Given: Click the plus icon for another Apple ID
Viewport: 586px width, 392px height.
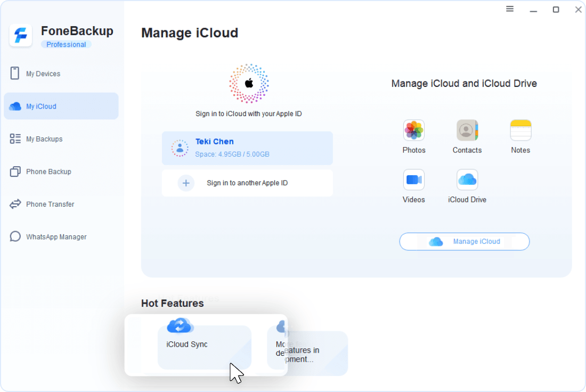Looking at the screenshot, I should coord(186,183).
